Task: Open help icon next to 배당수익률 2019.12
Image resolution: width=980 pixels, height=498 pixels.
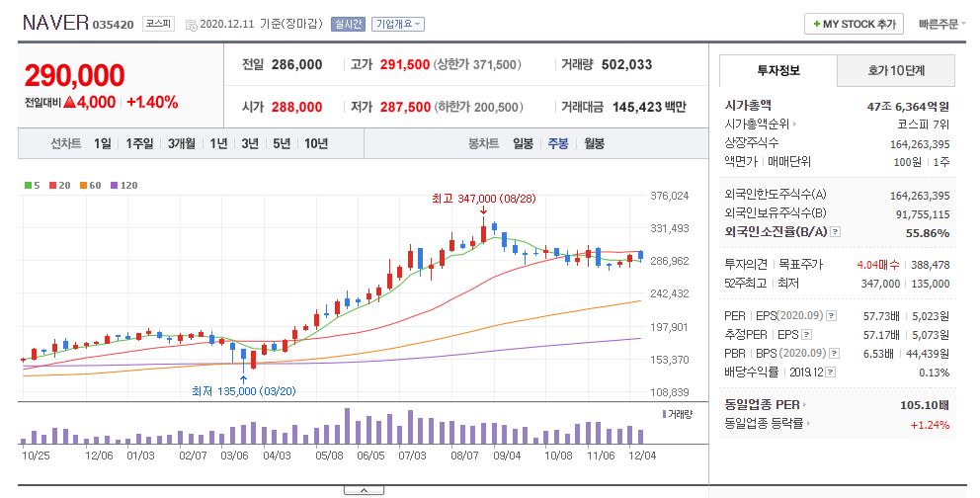Action: coord(831,372)
